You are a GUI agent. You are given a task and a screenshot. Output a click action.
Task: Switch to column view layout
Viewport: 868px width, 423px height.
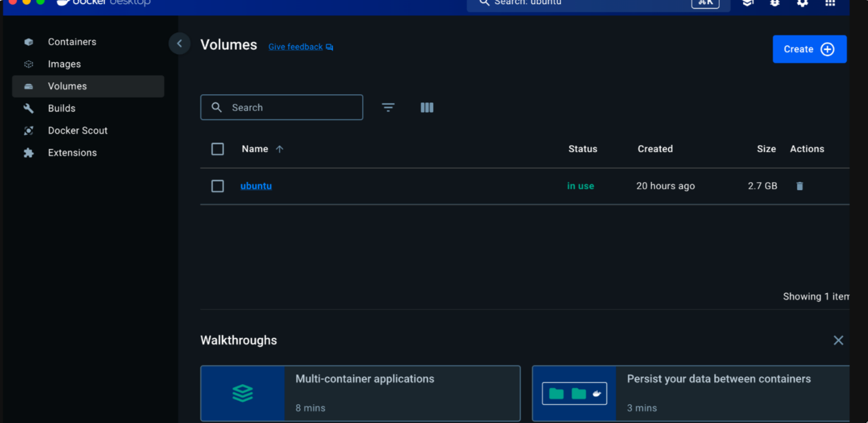click(x=427, y=107)
